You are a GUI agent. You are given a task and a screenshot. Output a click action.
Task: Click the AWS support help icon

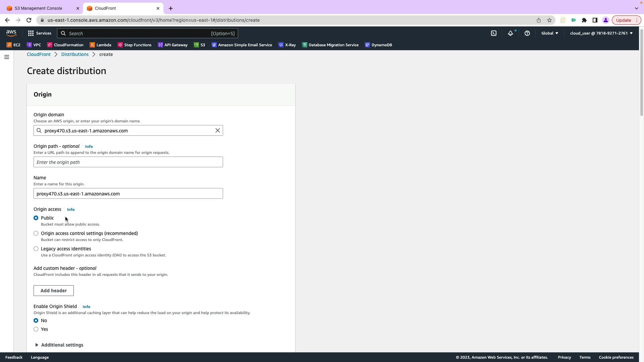pyautogui.click(x=527, y=33)
